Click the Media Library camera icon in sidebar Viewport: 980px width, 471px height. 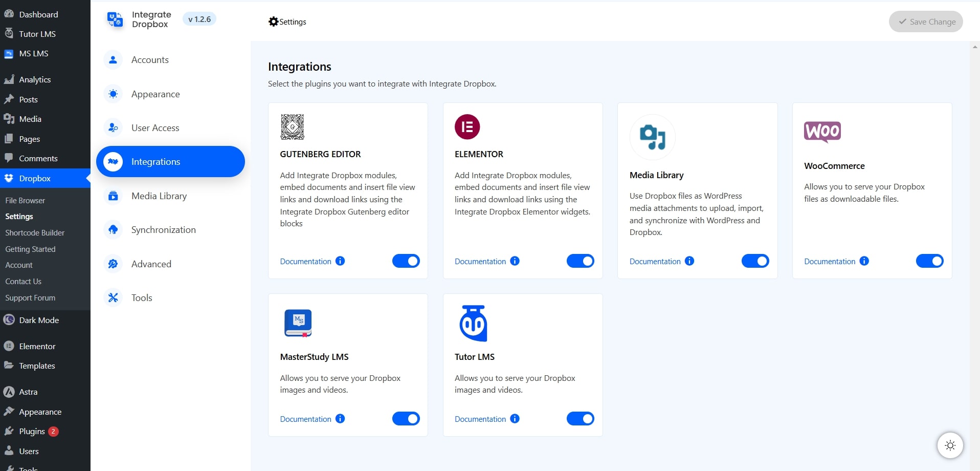[113, 196]
